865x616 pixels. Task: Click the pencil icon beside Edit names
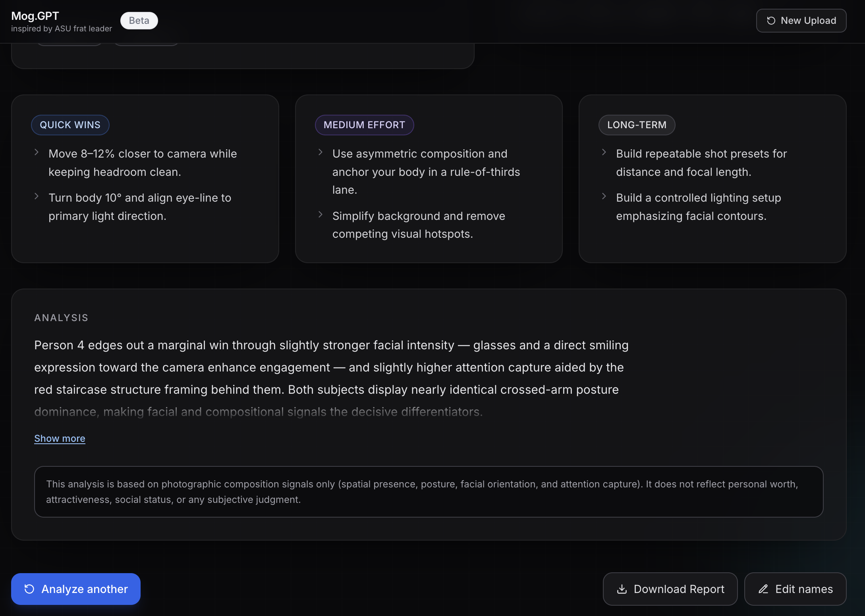(763, 589)
